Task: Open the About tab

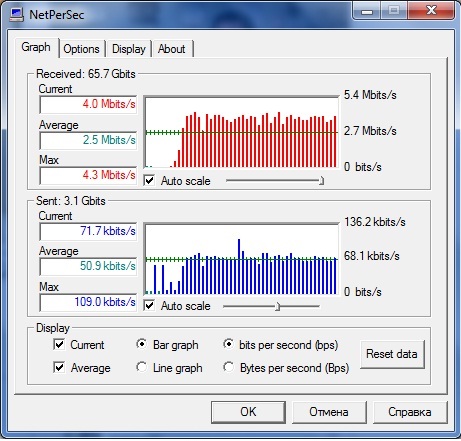Action: tap(172, 49)
